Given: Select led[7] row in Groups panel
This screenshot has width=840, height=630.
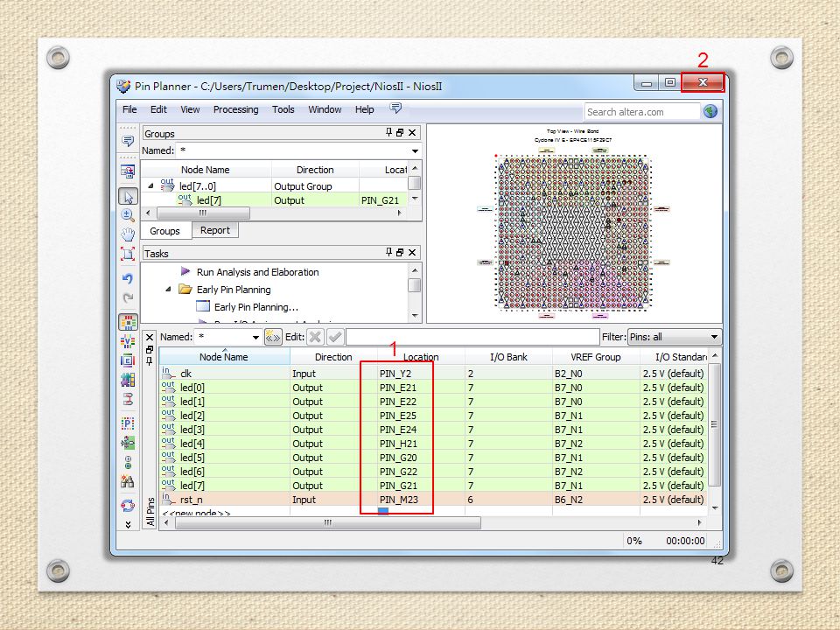Looking at the screenshot, I should [274, 200].
